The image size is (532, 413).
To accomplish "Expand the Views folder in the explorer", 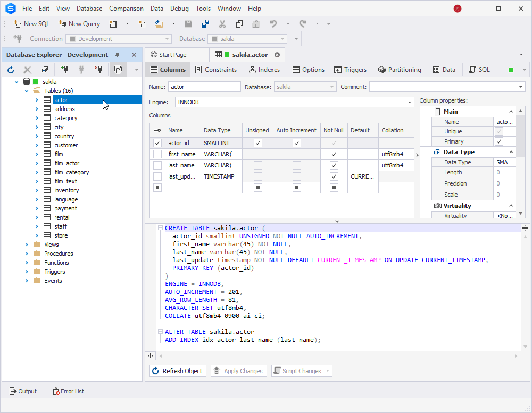I will tap(27, 244).
